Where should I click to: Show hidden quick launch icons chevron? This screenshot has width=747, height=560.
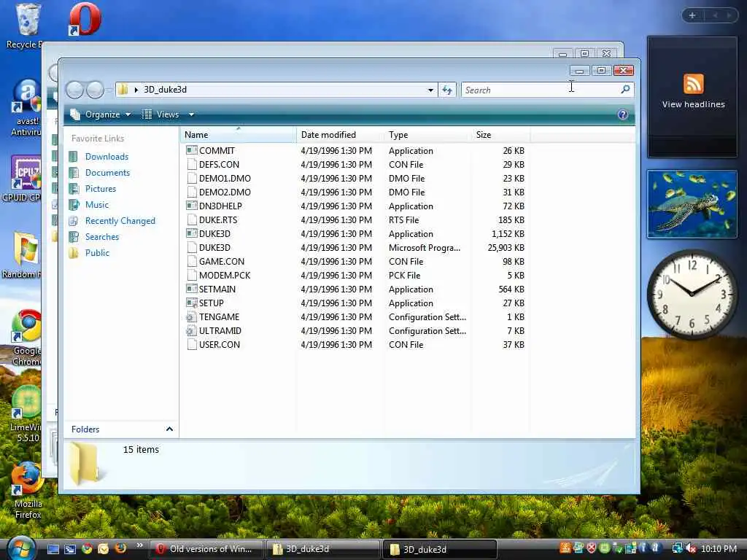(139, 545)
